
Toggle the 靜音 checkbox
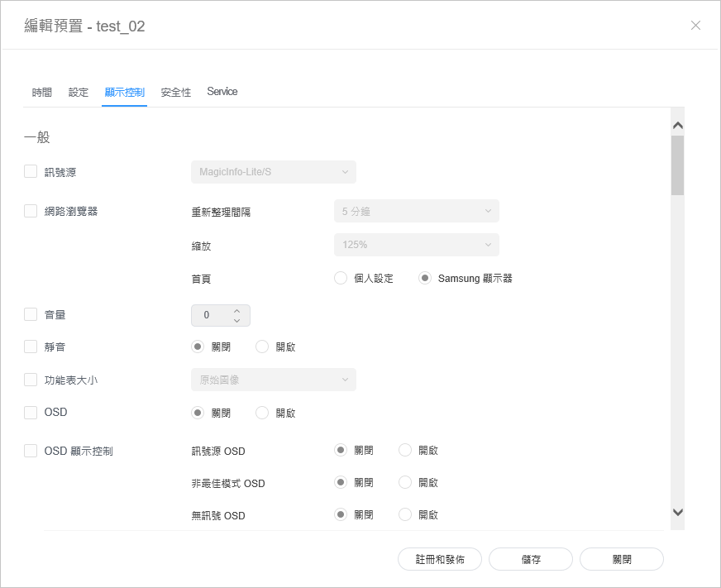pyautogui.click(x=31, y=347)
